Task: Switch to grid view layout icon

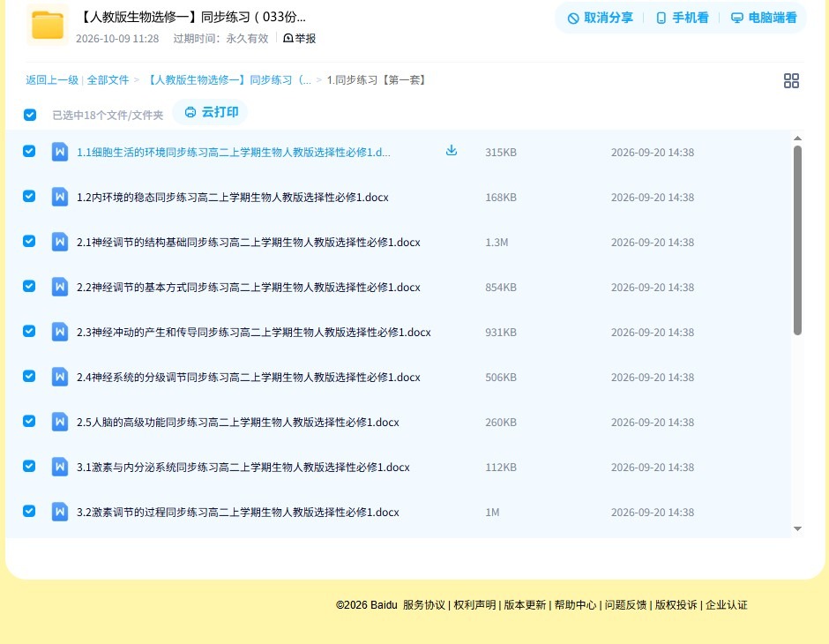Action: 791,80
